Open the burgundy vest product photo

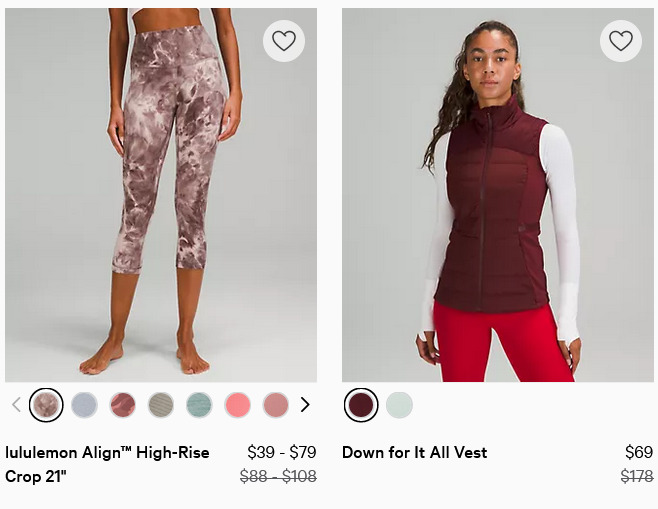(x=498, y=195)
